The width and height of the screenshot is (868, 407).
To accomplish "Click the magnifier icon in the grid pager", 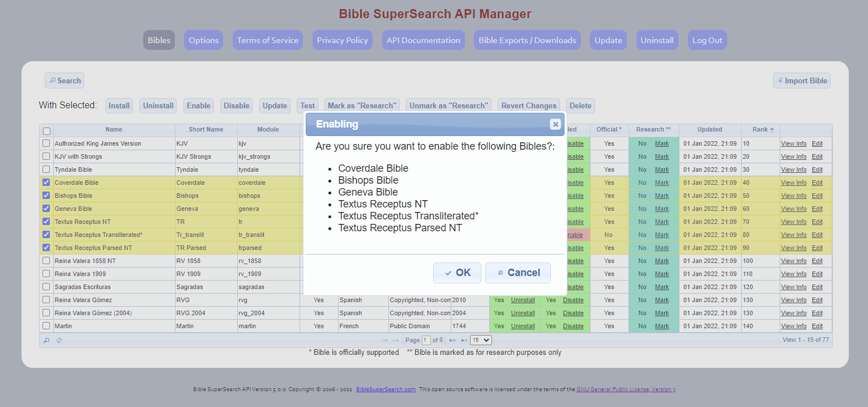I will coord(47,340).
